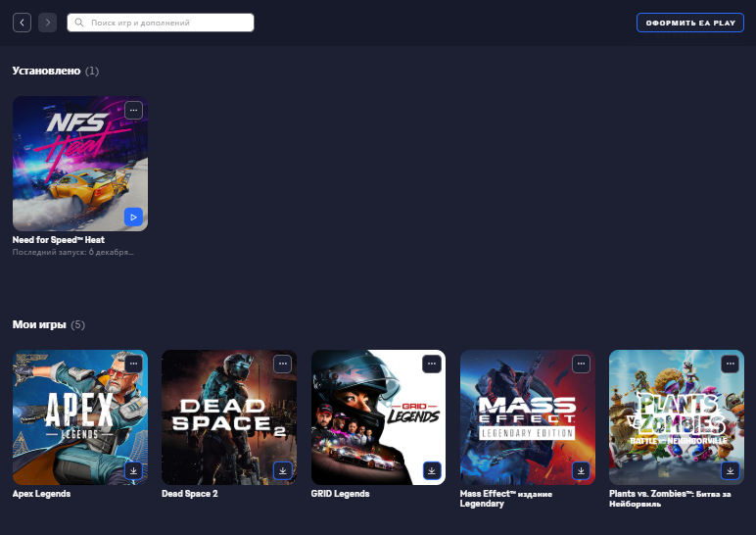The image size is (756, 535).
Task: Click the Dead Space 2 title text
Action: [x=189, y=494]
